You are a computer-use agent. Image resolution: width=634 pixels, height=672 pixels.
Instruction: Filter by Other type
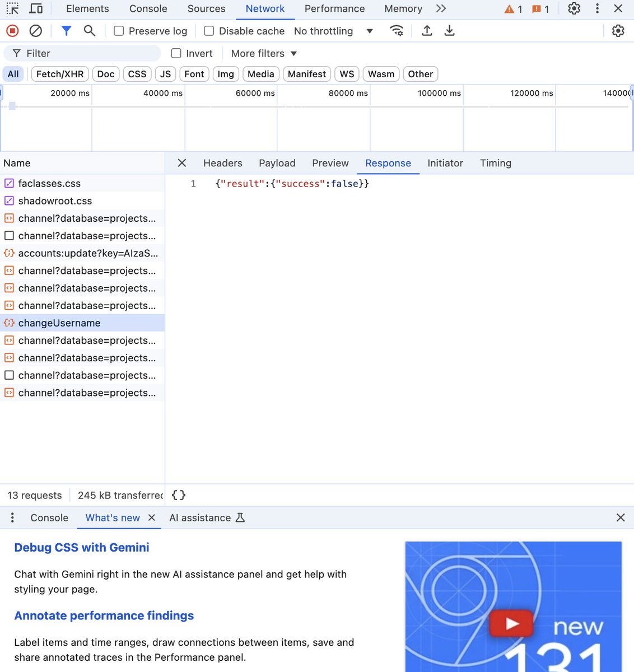[421, 74]
